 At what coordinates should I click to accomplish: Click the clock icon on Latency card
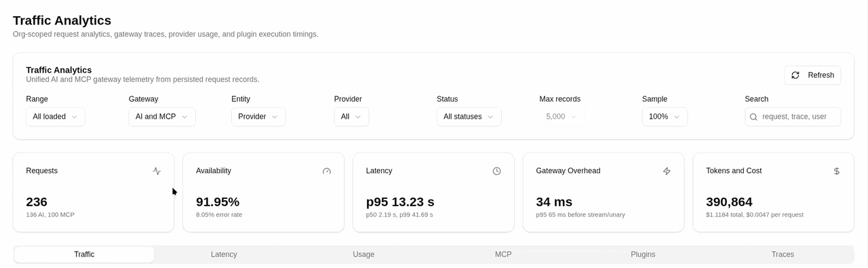click(496, 171)
